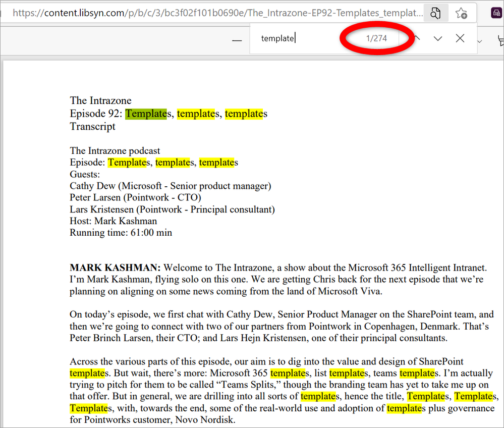Click the "Guests:" label

pyautogui.click(x=85, y=174)
